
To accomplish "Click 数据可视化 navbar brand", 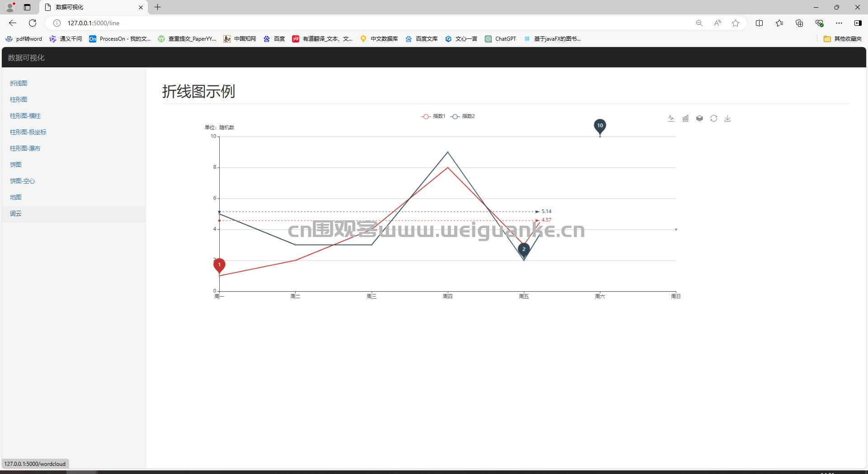I will (26, 57).
